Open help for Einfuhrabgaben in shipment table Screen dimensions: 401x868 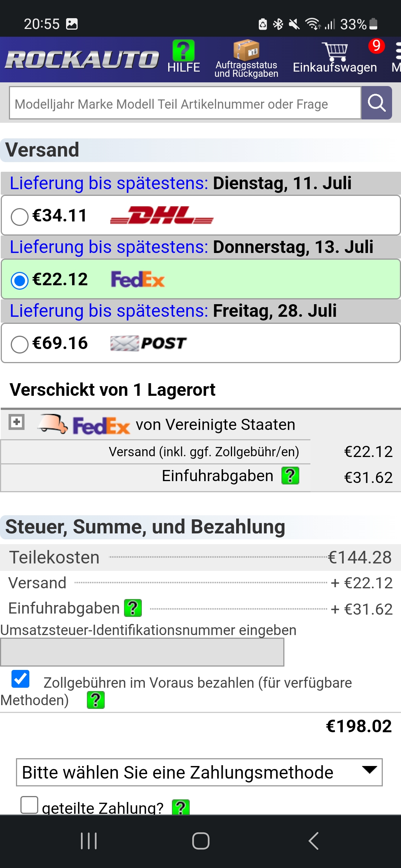click(x=290, y=476)
